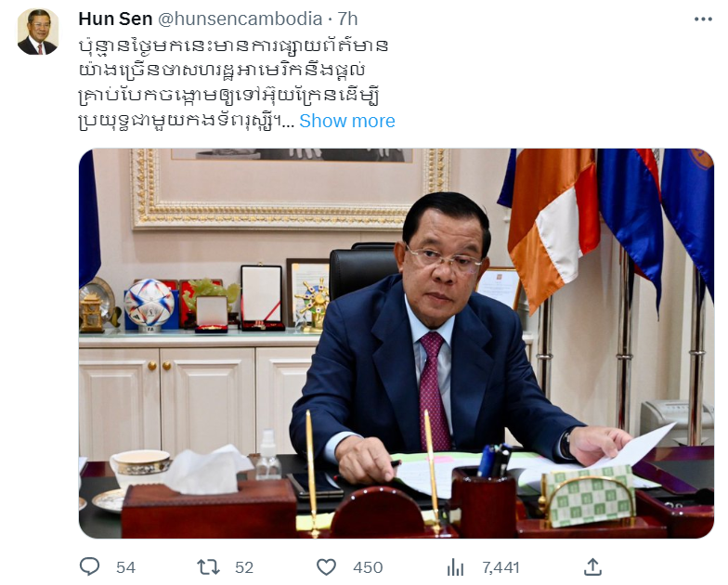Image resolution: width=728 pixels, height=585 pixels.
Task: Open the view analytics bar chart icon
Action: pyautogui.click(x=455, y=566)
